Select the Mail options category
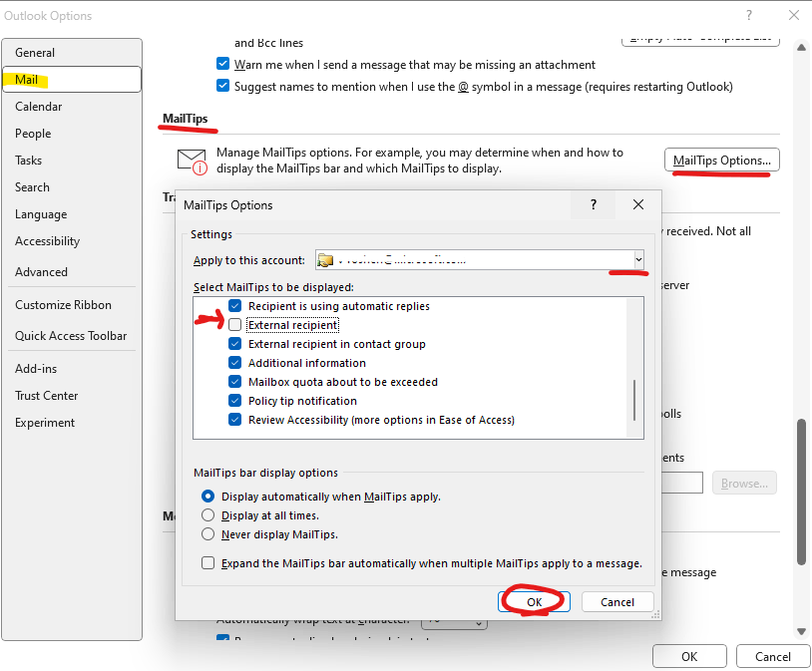Screen dimensions: 812x671 point(72,79)
